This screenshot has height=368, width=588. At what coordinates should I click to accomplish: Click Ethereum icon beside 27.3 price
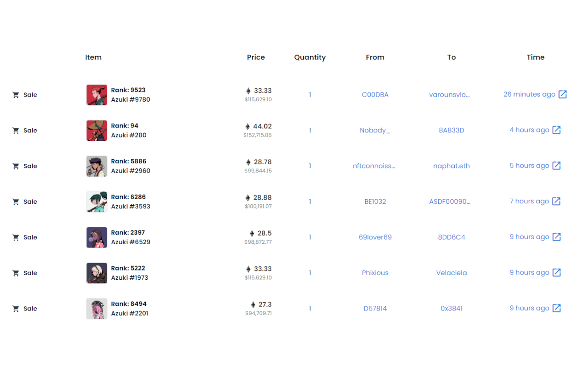pyautogui.click(x=253, y=305)
